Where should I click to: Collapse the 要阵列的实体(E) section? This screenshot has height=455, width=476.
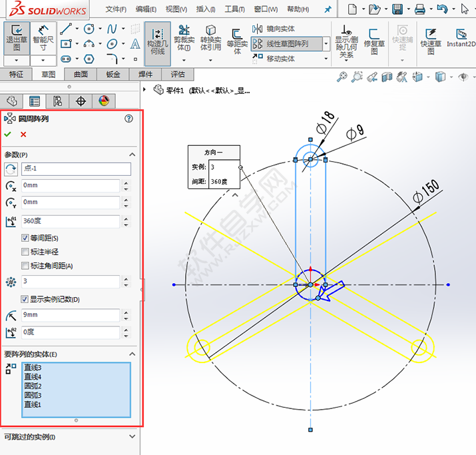tap(132, 354)
